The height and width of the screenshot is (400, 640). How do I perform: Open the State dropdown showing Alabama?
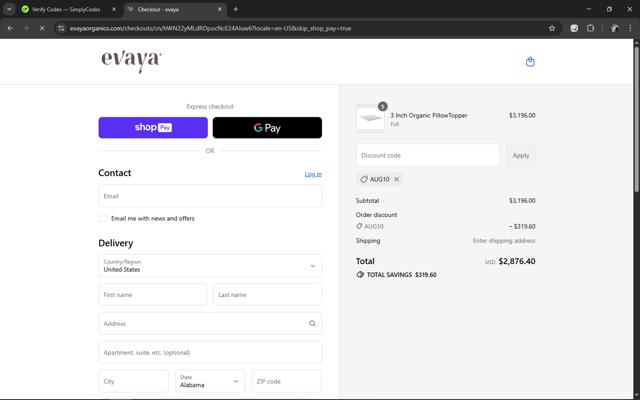(x=210, y=381)
